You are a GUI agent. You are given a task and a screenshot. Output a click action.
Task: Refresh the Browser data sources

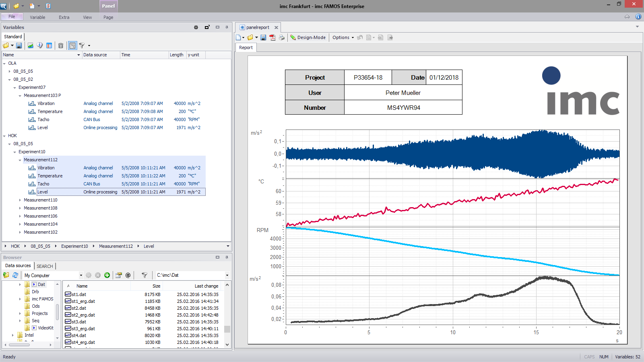(15, 275)
